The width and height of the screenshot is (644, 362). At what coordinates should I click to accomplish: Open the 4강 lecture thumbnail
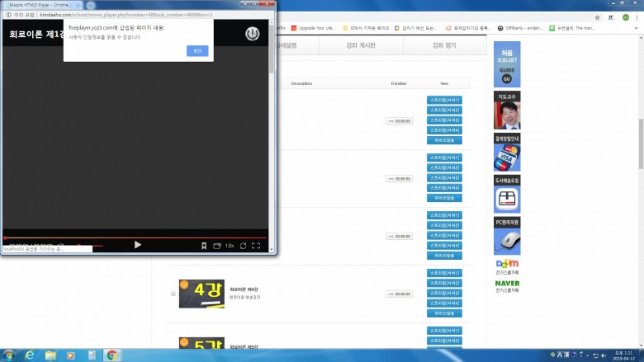[x=201, y=294]
